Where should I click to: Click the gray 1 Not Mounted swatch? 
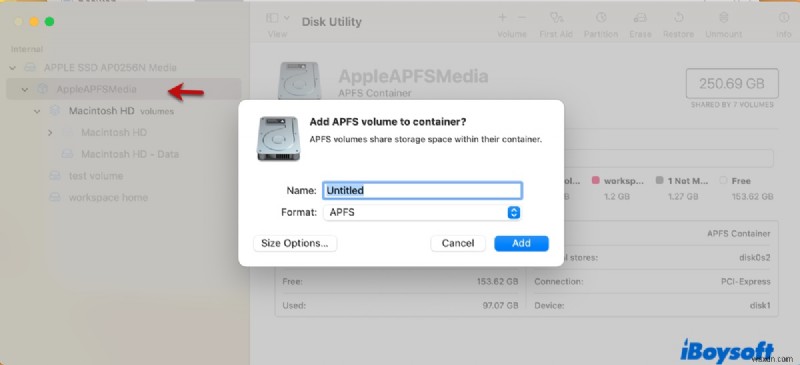tap(659, 180)
